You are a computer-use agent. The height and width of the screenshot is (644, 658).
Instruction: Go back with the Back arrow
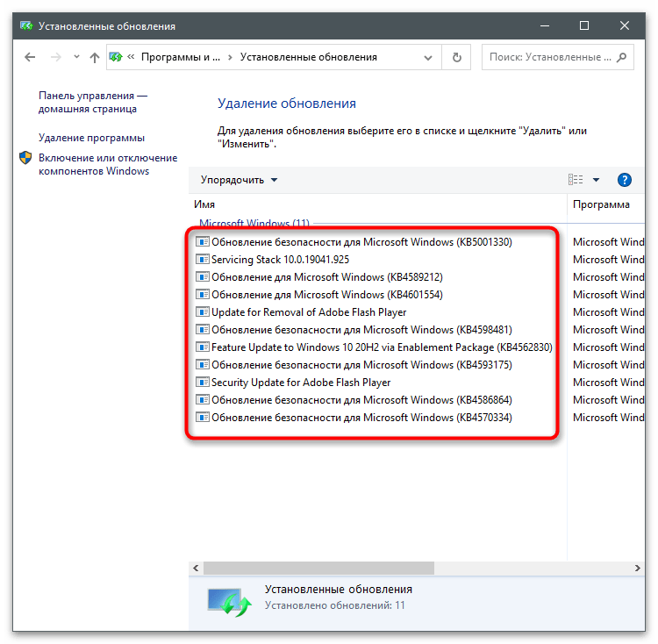[x=30, y=57]
